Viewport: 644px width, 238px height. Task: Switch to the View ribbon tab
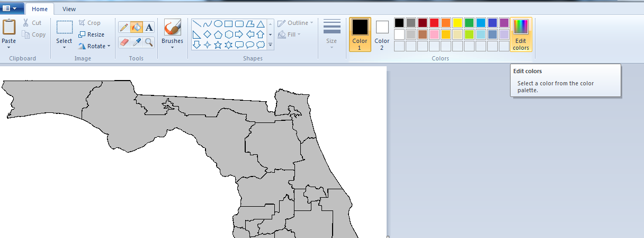(x=69, y=9)
